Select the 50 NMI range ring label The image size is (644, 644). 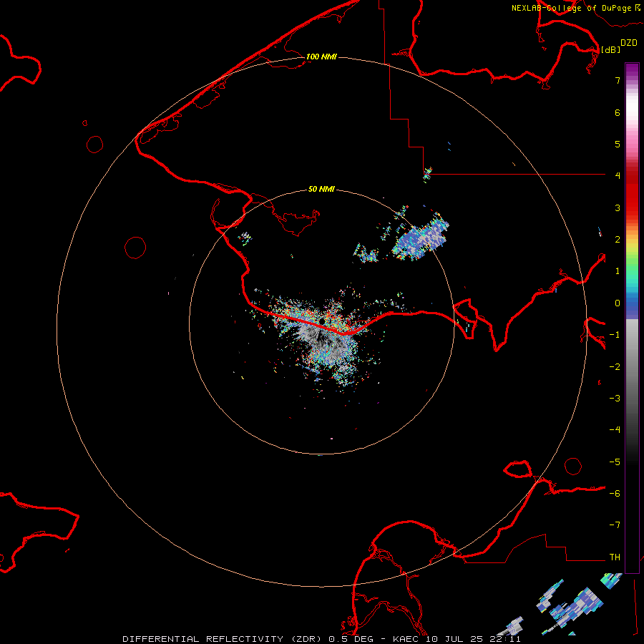(x=321, y=189)
